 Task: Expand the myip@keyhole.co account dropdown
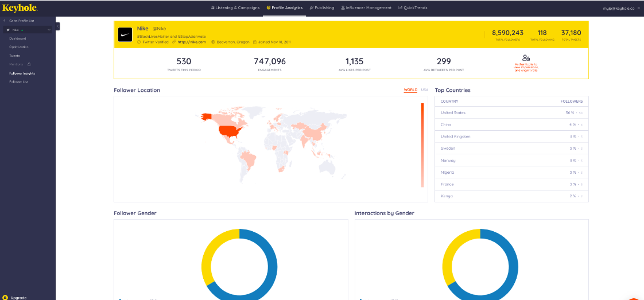click(x=623, y=8)
